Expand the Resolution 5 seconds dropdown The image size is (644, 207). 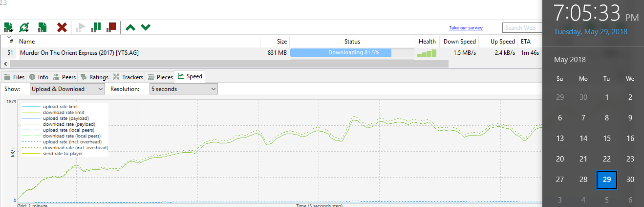(183, 89)
